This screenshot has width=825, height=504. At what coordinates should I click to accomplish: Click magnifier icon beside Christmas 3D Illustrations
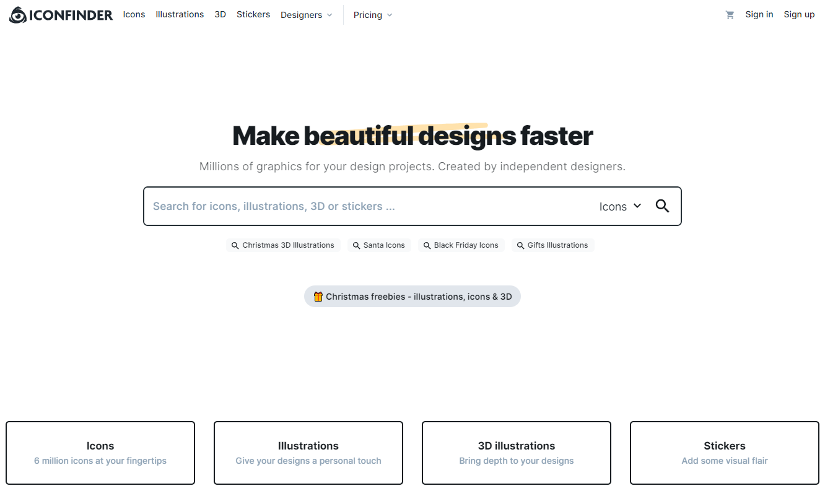click(235, 246)
